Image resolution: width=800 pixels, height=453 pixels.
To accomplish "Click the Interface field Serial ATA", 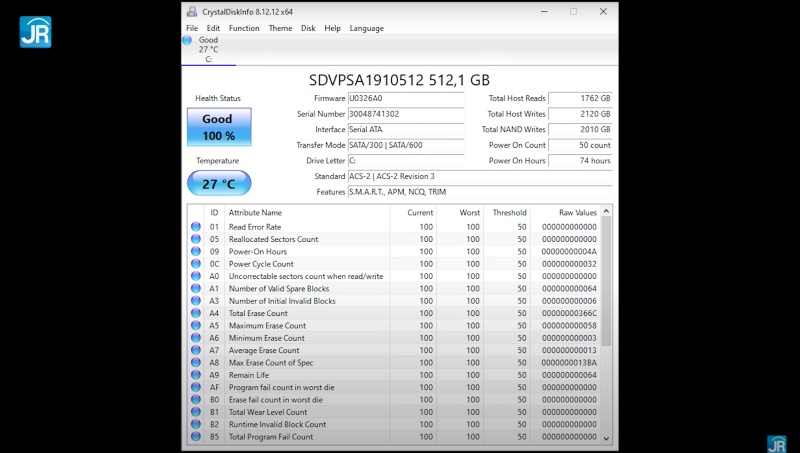I will [x=406, y=129].
